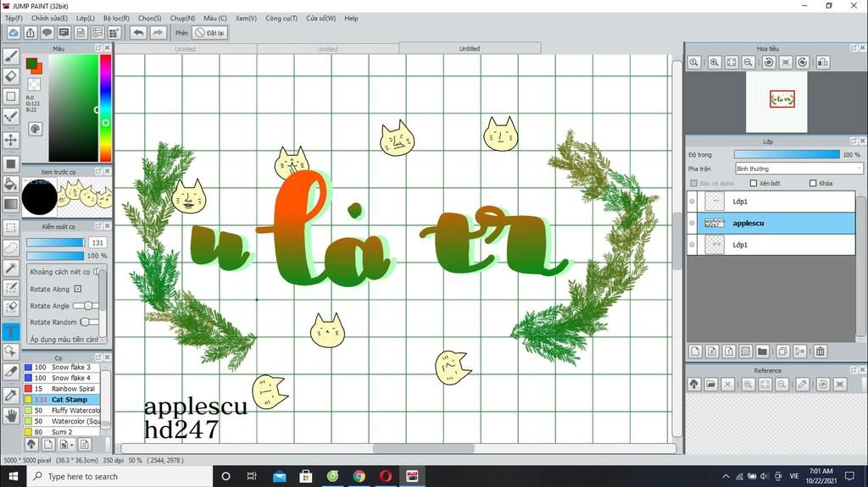
Task: Add a new layer in Lớp panel
Action: pyautogui.click(x=695, y=351)
